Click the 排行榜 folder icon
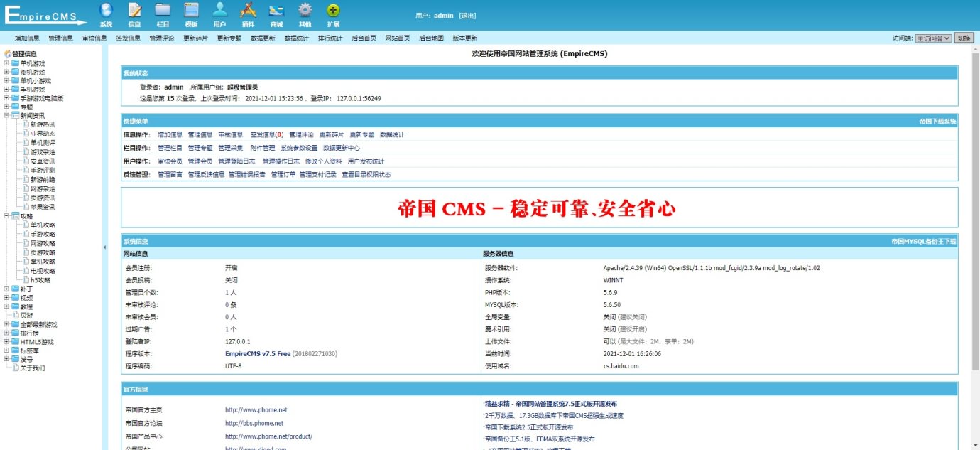Screen dimensions: 980x450 click(16, 333)
